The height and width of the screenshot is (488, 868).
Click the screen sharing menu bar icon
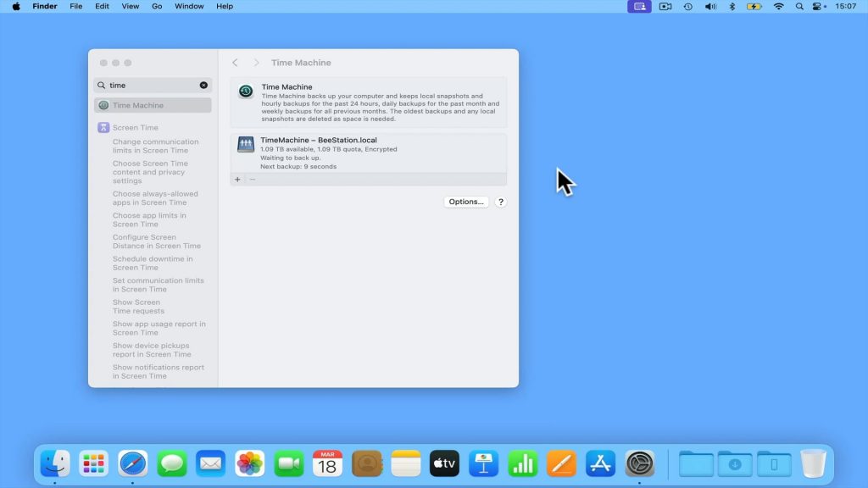coord(639,7)
